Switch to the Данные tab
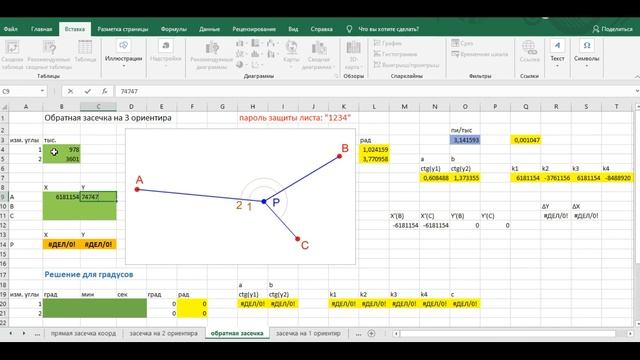This screenshot has width=640, height=360. pyautogui.click(x=209, y=29)
